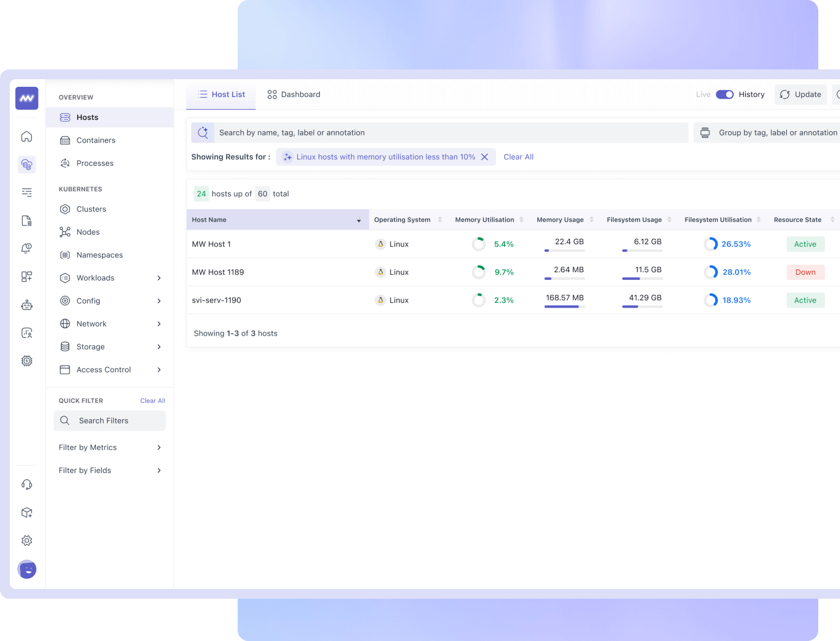Click the settings gear icon
The height and width of the screenshot is (641, 840).
coord(27,541)
